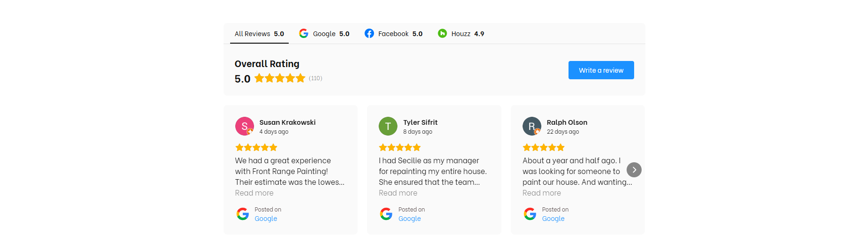The width and height of the screenshot is (868, 250).
Task: Click Google icon under Tyler's review
Action: 386,214
